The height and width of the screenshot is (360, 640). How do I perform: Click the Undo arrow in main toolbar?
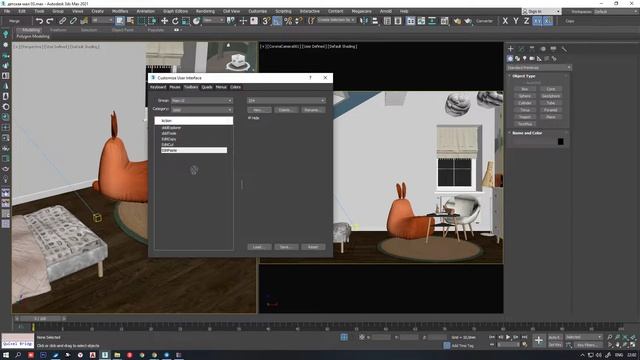pyautogui.click(x=39, y=21)
